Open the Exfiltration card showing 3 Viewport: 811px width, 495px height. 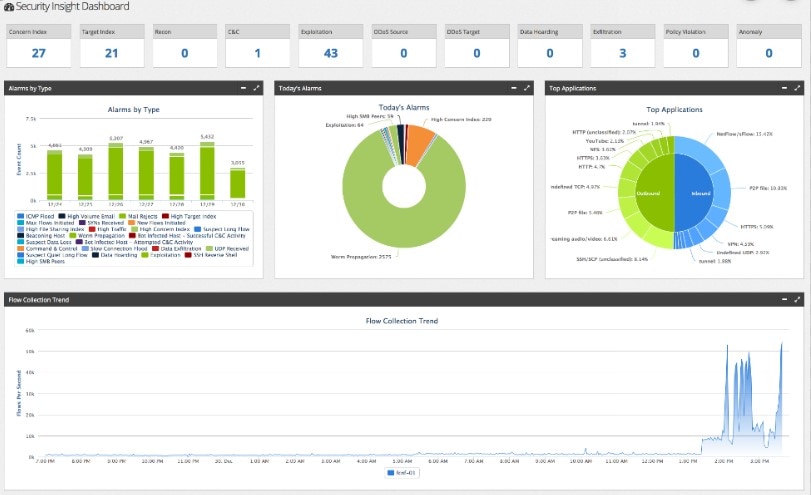pos(623,46)
